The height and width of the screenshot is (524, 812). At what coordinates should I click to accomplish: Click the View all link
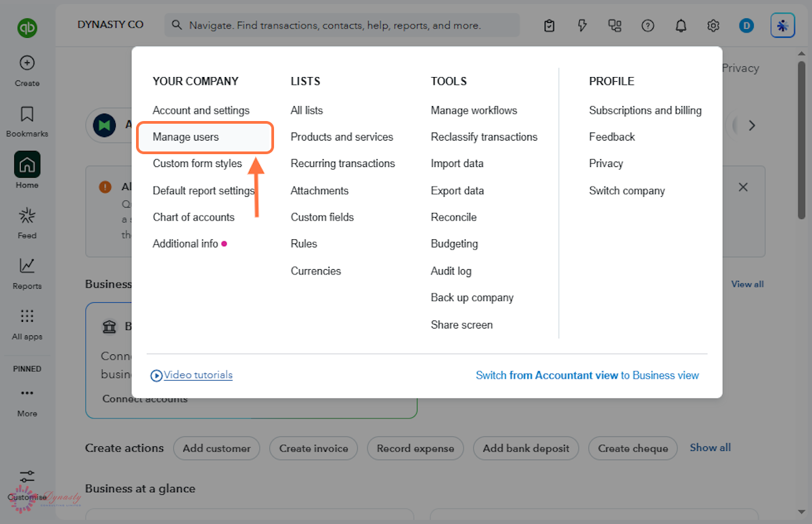click(747, 284)
